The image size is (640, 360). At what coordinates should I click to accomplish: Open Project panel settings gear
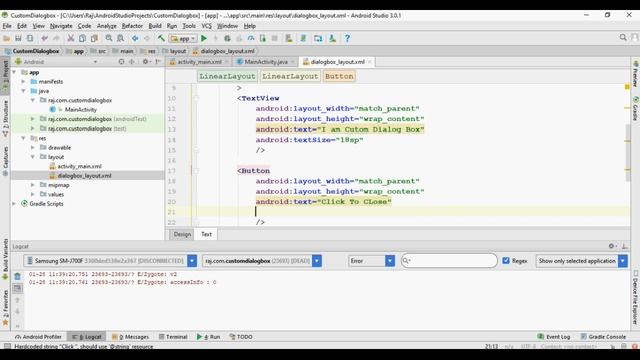point(145,62)
